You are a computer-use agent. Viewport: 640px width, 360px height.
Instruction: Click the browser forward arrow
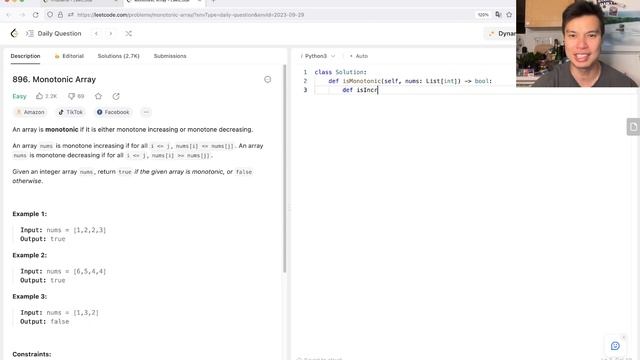(x=22, y=15)
